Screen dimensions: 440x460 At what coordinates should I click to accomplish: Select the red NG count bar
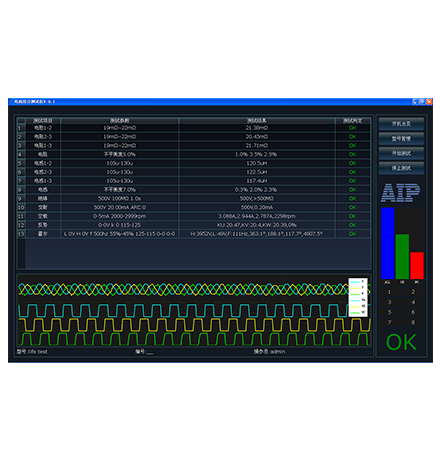pyautogui.click(x=417, y=265)
